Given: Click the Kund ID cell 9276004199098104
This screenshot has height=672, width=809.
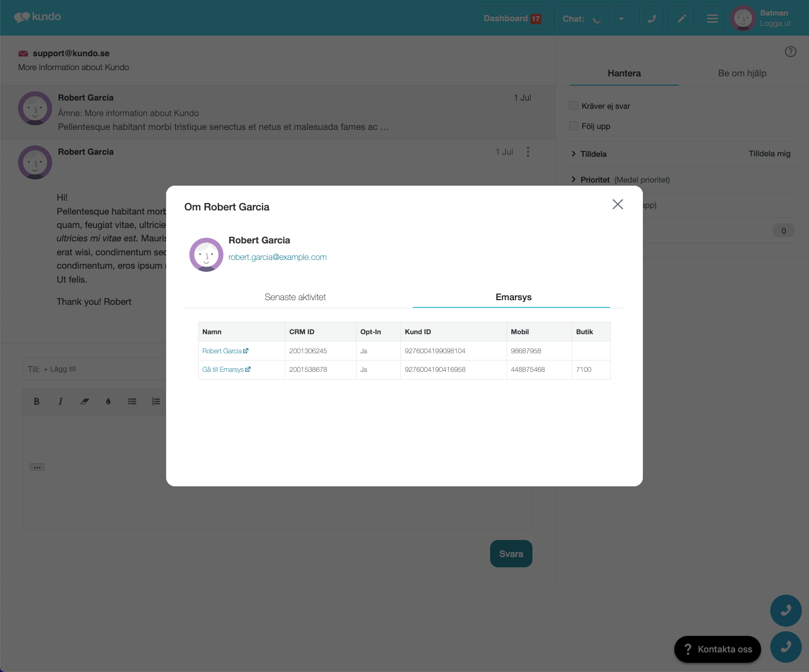Looking at the screenshot, I should coord(454,351).
